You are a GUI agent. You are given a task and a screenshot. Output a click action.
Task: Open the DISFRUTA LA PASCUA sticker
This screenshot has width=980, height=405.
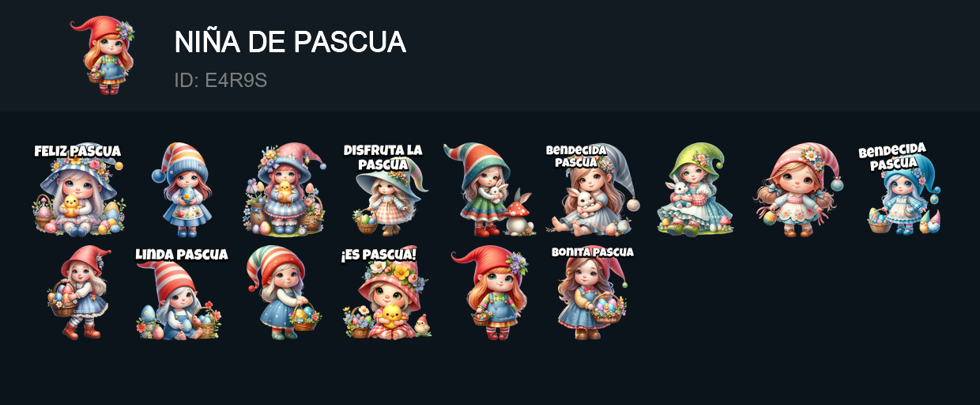point(383,189)
